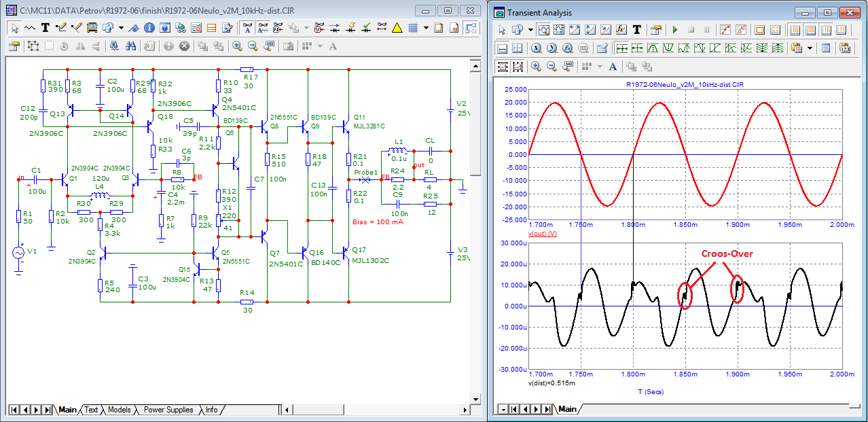The image size is (868, 422).
Task: Run the transient analysis
Action: pyautogui.click(x=674, y=30)
